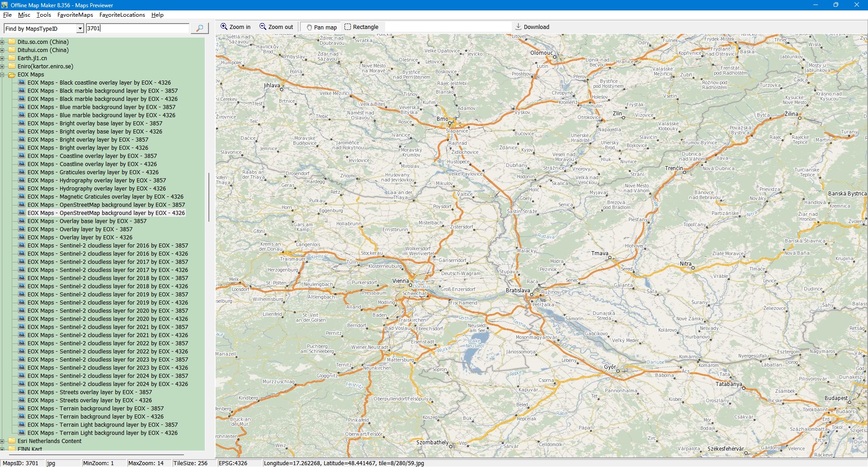Open the Find by MapsTypeID dropdown
868x467 pixels.
(80, 29)
